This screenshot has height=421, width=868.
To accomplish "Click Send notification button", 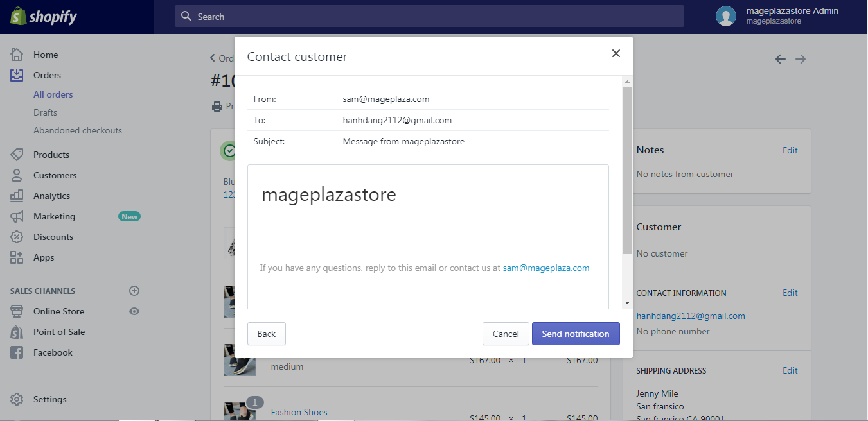I will click(x=576, y=334).
